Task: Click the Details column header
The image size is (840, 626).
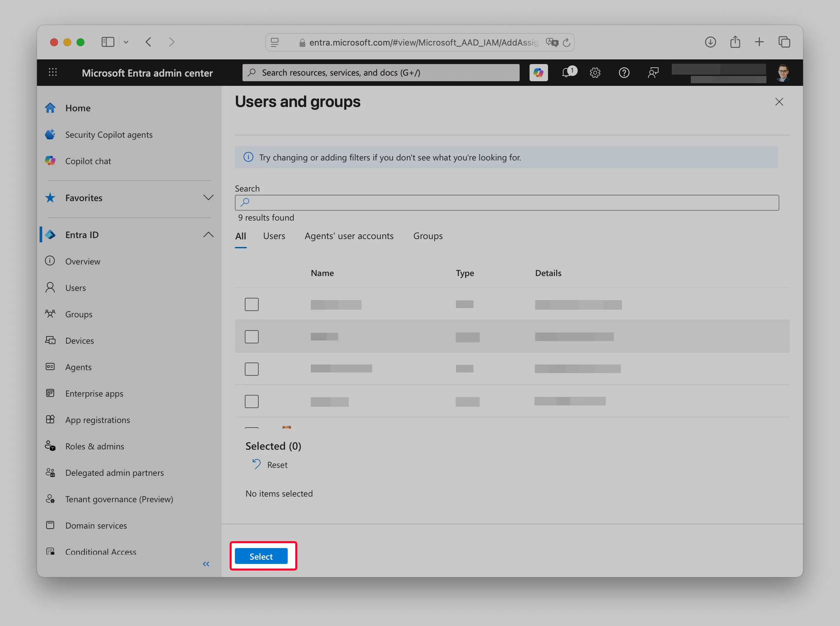Action: pos(548,273)
